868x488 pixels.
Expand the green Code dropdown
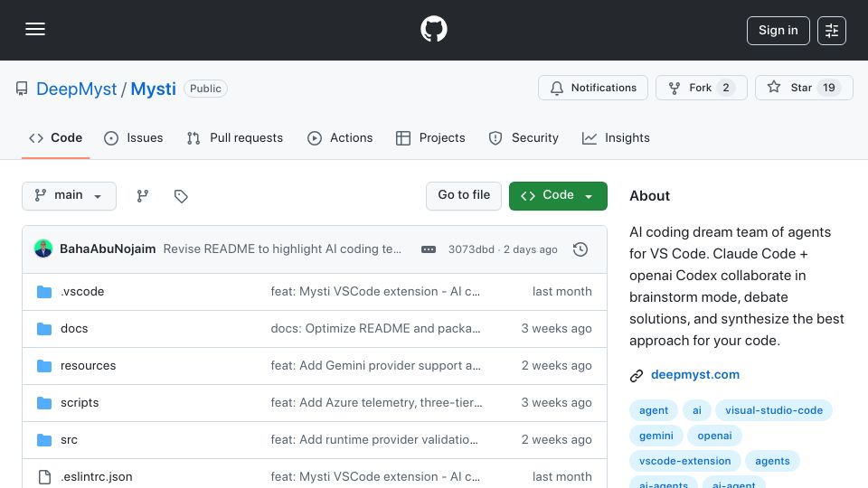tap(558, 196)
